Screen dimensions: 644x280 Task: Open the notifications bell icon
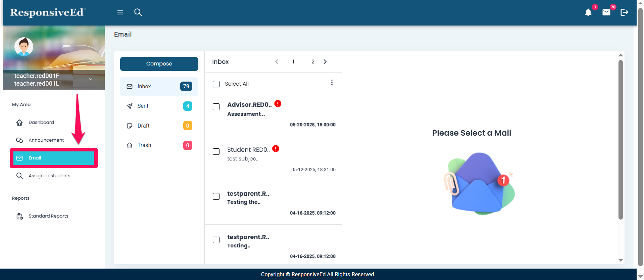[588, 13]
